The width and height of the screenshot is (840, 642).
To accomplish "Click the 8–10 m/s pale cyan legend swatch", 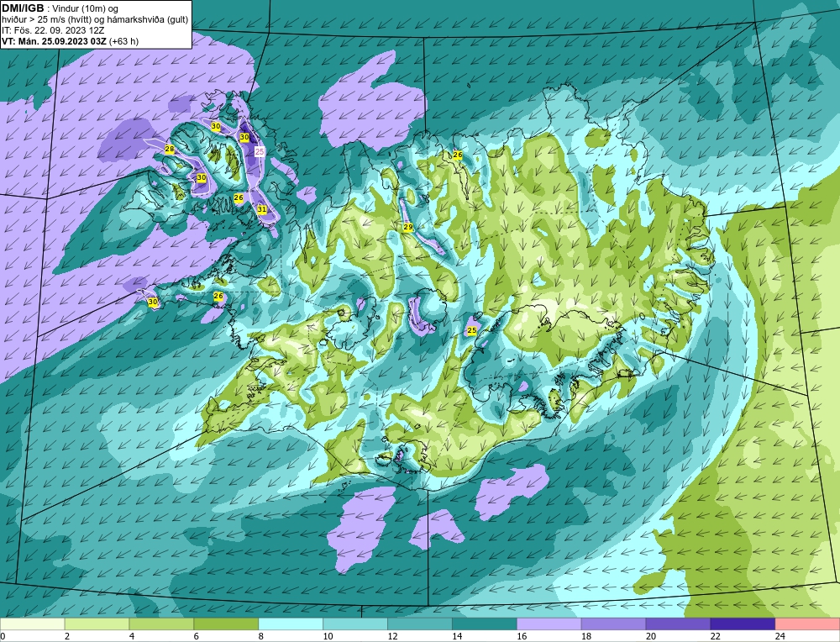I will 291,624.
